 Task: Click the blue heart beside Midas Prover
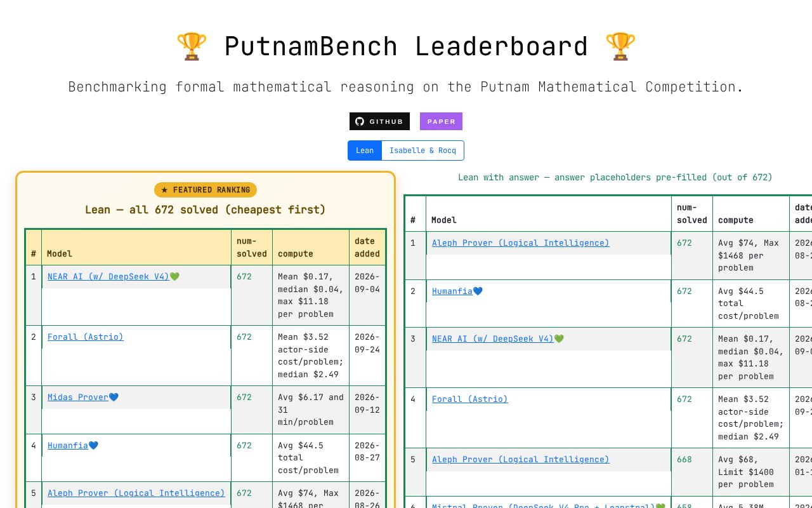pos(114,397)
